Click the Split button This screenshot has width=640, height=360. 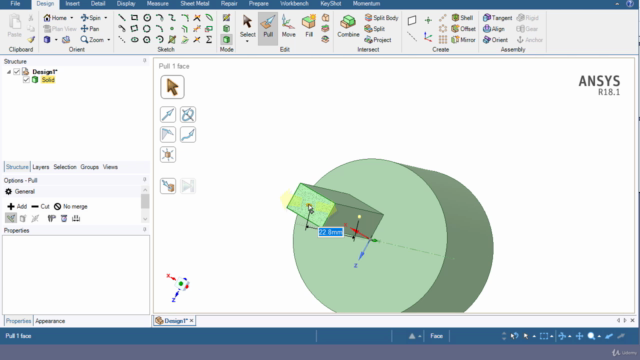[375, 29]
